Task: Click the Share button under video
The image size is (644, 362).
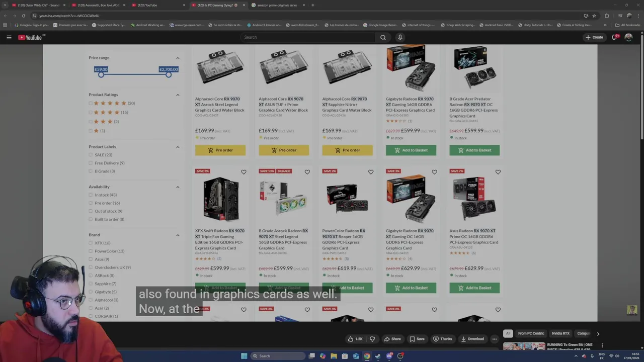Action: [x=392, y=339]
